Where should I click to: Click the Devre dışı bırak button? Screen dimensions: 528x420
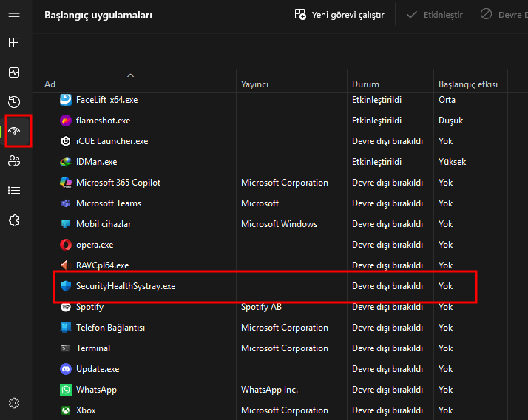click(503, 15)
